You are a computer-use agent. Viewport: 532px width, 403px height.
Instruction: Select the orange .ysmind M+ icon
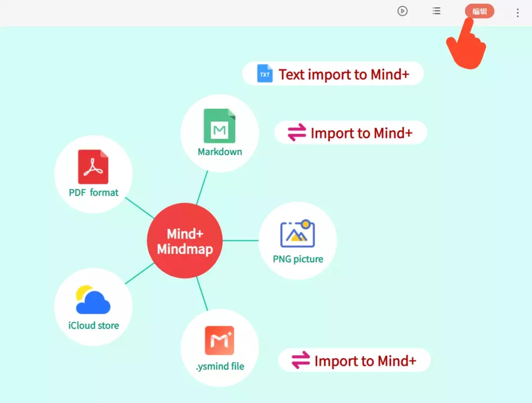pyautogui.click(x=219, y=341)
